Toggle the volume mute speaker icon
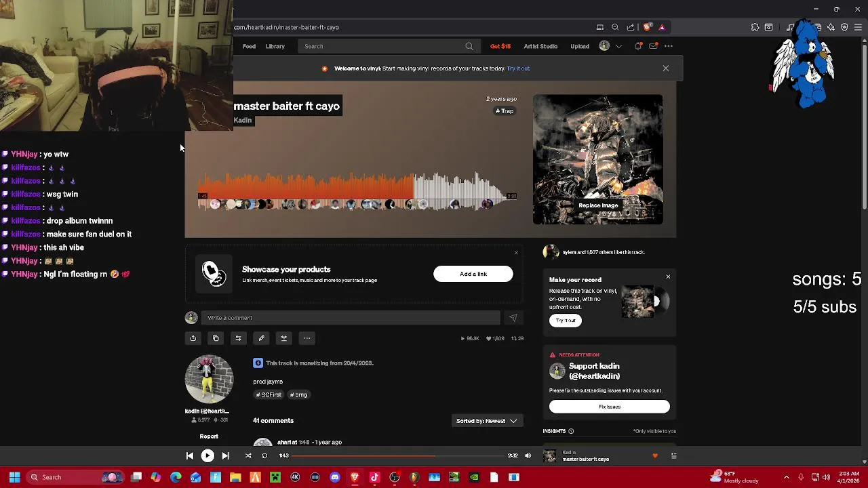Image resolution: width=868 pixels, height=488 pixels. coord(528,456)
